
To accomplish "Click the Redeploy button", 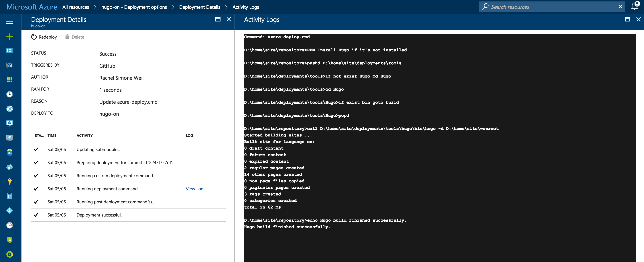I will point(44,37).
